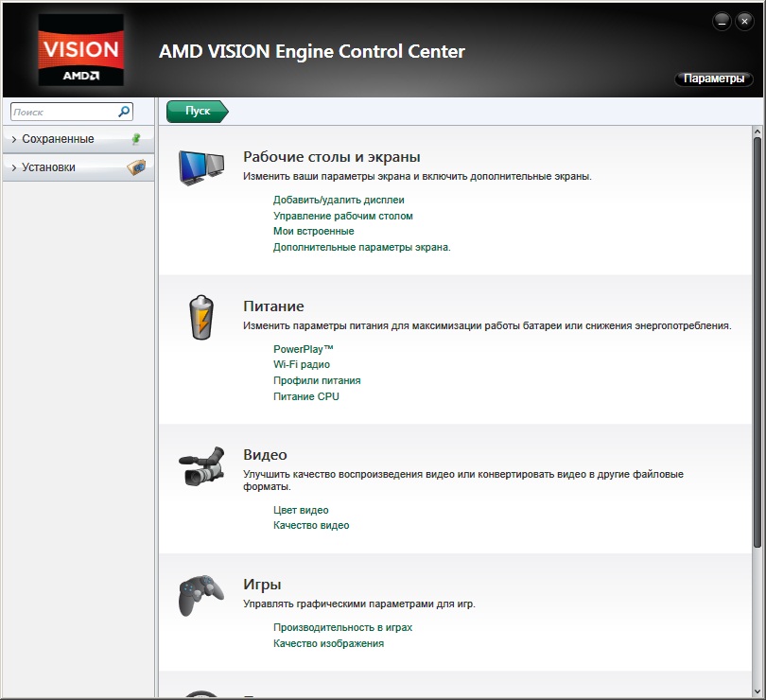Click the gamepad icon for Игры
This screenshot has height=700, width=766.
[201, 596]
